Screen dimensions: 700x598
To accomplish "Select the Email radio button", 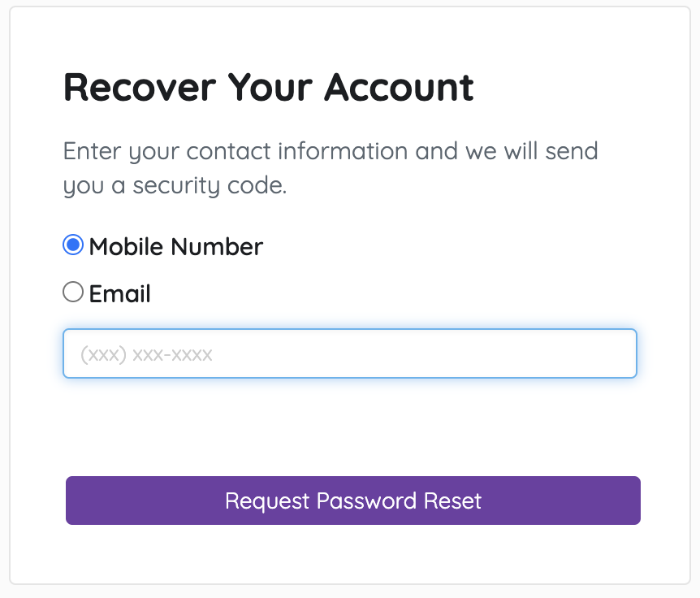I will (73, 292).
